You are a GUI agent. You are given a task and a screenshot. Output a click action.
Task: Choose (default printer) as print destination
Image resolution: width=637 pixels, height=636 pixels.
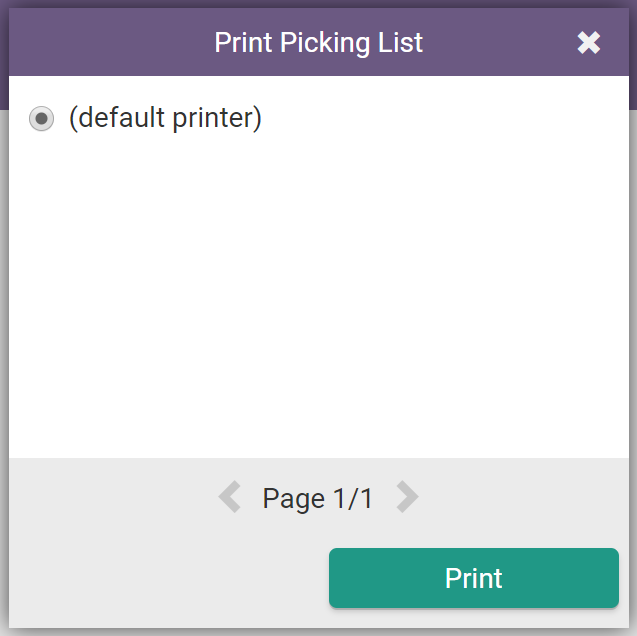tap(41, 119)
